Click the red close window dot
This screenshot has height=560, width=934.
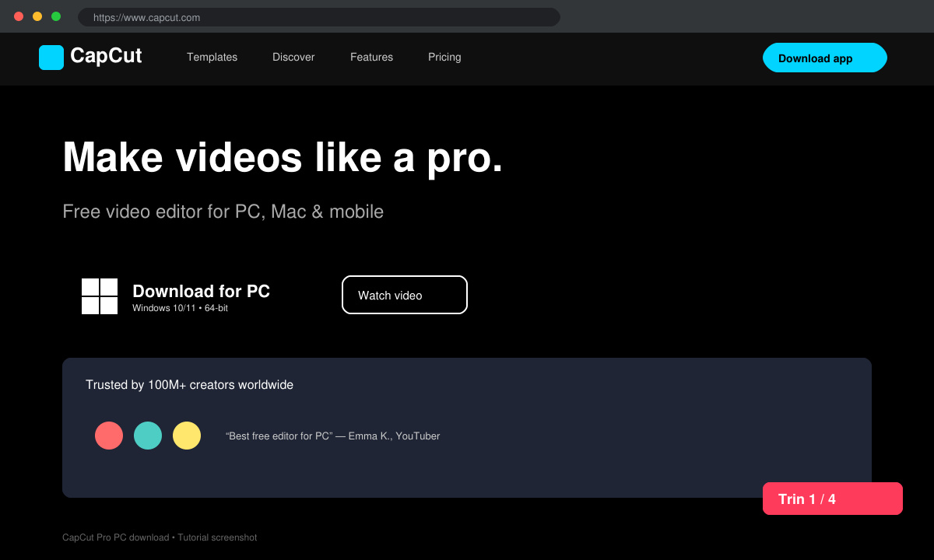(19, 16)
